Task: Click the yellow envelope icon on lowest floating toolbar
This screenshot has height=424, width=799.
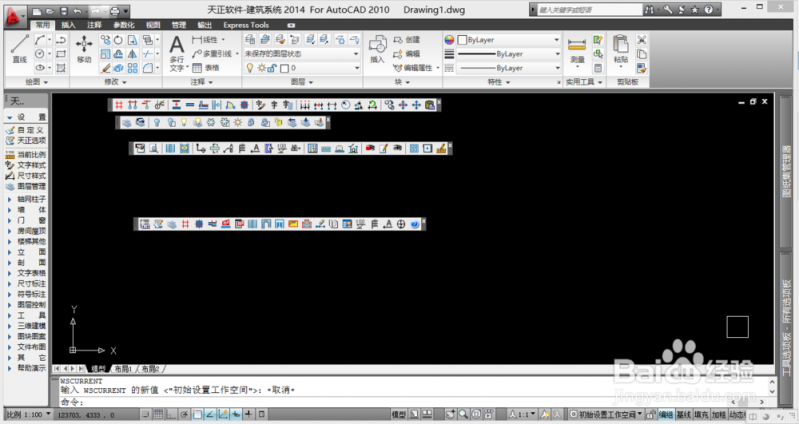Action: 293,224
